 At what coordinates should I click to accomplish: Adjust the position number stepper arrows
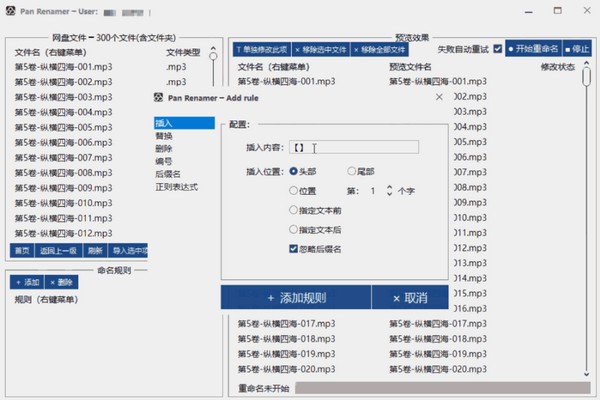click(390, 190)
